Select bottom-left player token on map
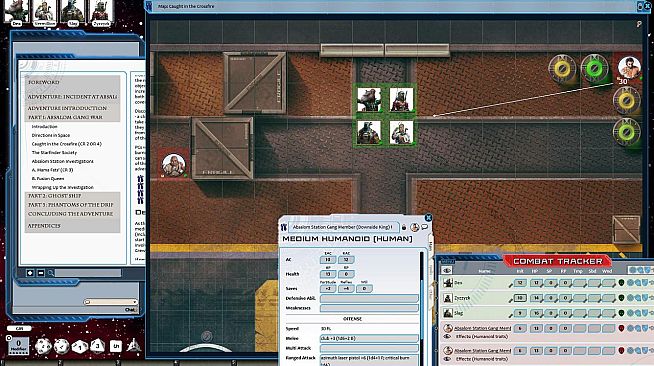This screenshot has width=654, height=366. [369, 132]
